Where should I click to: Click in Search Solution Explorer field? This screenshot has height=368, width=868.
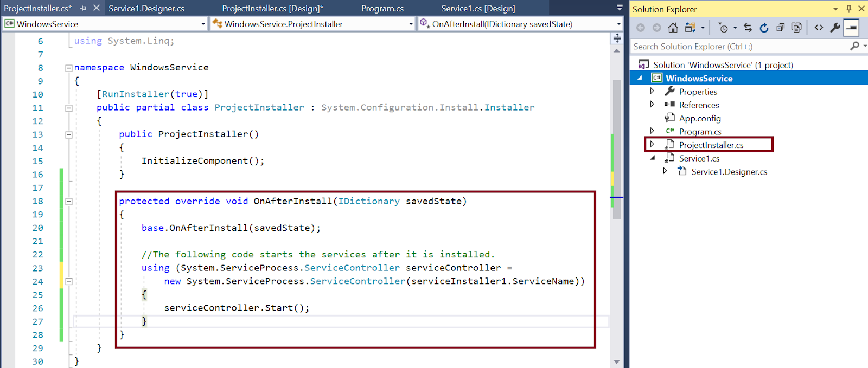(x=739, y=46)
